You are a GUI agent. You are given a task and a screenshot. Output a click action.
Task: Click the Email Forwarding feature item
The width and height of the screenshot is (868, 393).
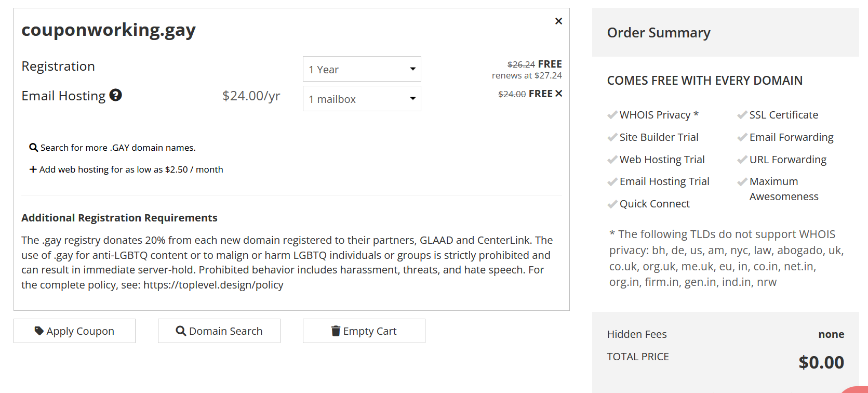click(x=785, y=137)
